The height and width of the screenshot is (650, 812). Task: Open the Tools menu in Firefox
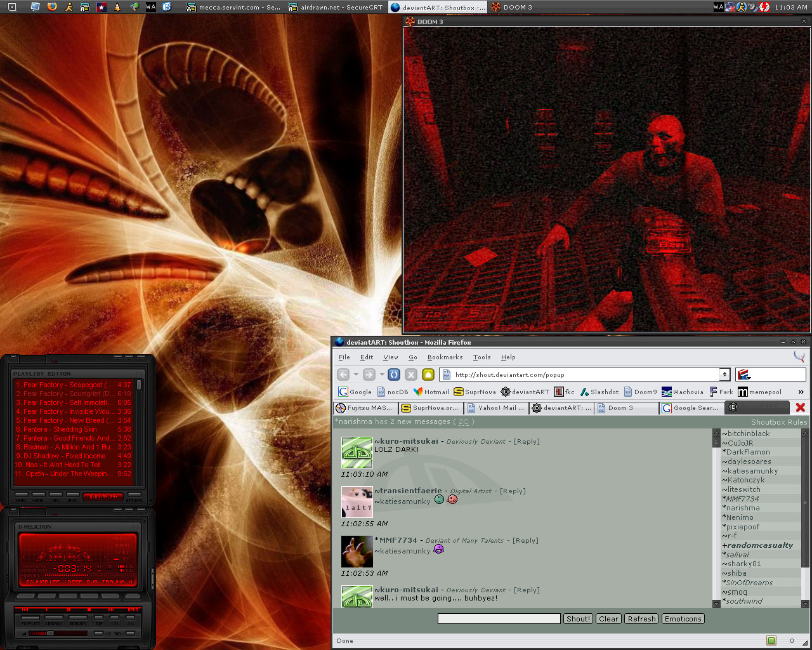(481, 357)
